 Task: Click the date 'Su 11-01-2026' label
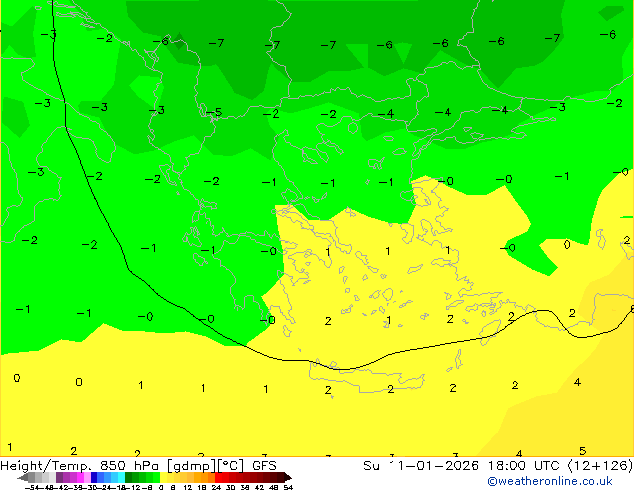pos(421,466)
